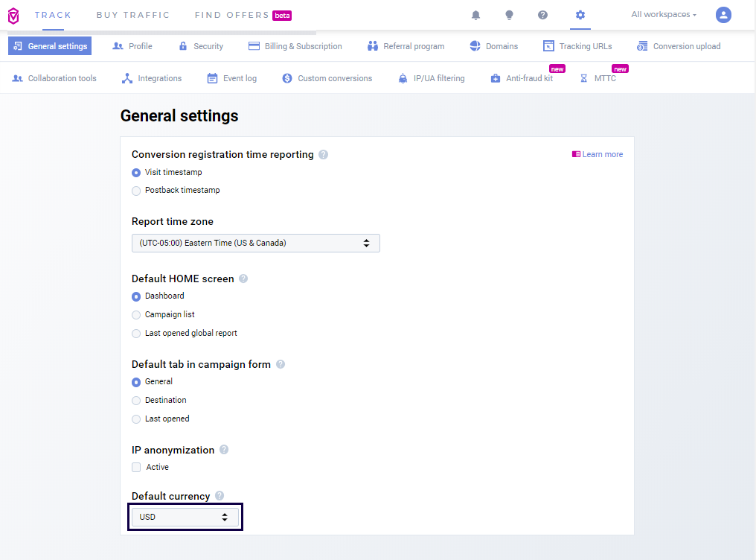
Task: Enable the IP anonymization Active checkbox
Action: 136,468
